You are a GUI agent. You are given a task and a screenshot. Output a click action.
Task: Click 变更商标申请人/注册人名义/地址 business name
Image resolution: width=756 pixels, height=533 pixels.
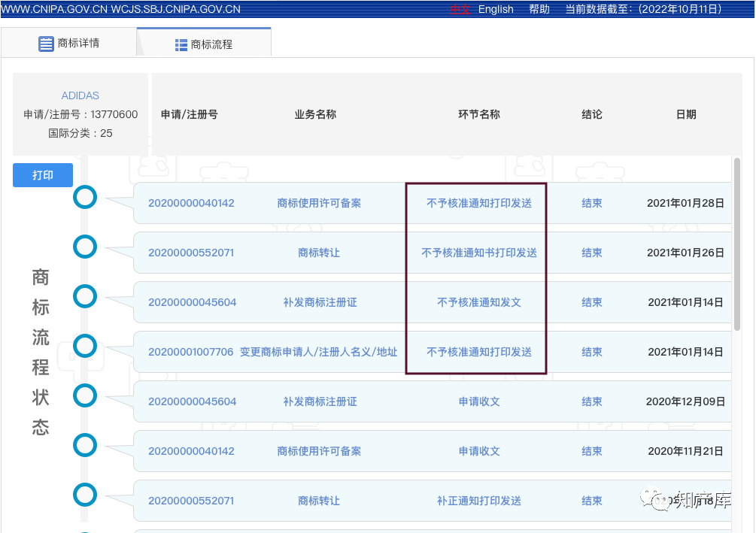tap(318, 352)
